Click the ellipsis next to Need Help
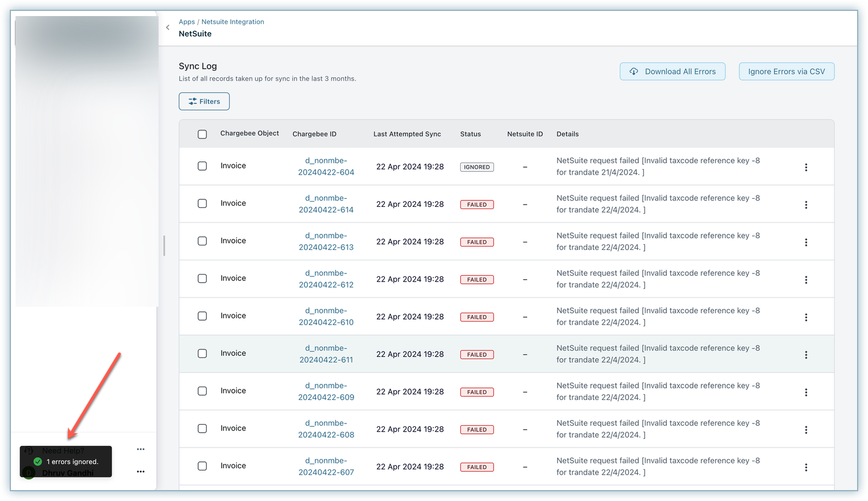Screen dimensions: 868x501 click(141, 449)
